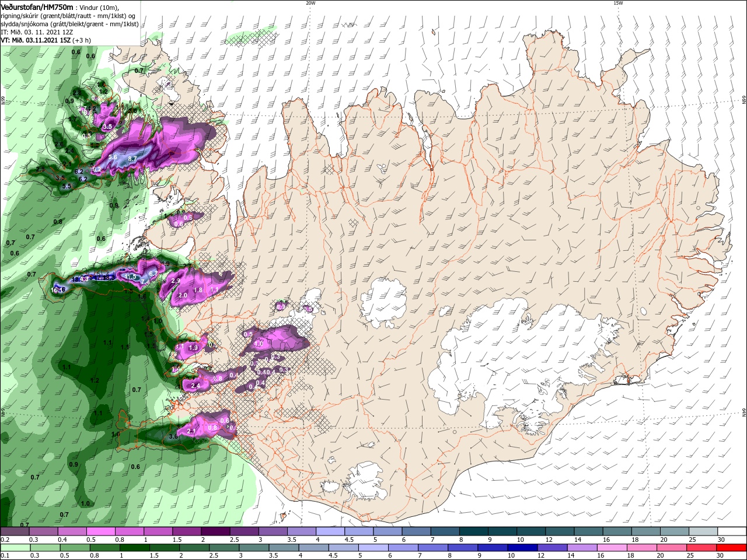Click the 2.9 value in the Snæfellsnes snow area
Viewport: 747px width, 560px height.
(x=176, y=281)
